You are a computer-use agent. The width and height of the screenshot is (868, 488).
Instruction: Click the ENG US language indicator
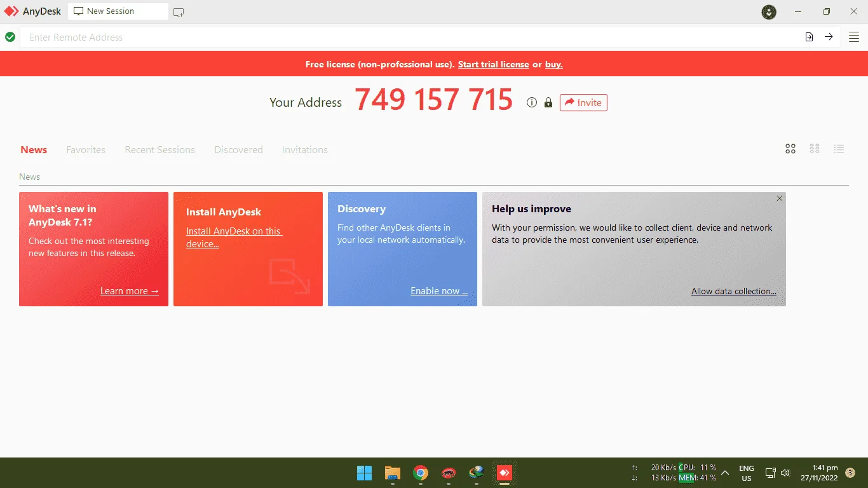pos(747,473)
